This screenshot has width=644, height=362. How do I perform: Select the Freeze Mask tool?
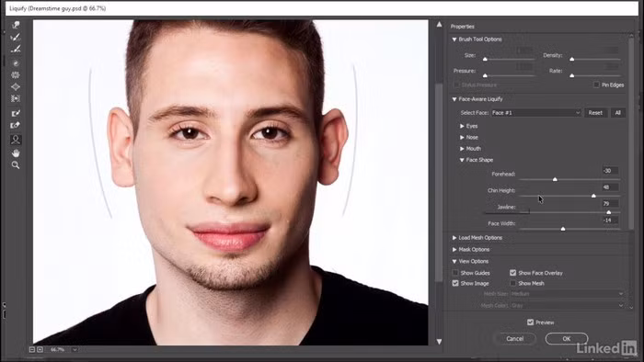(x=16, y=113)
